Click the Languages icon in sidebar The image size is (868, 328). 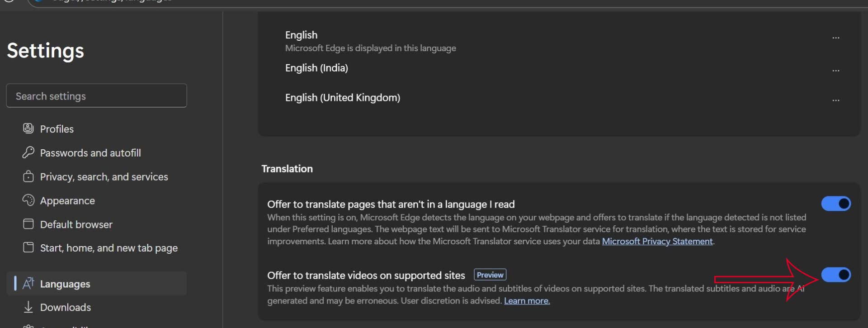pos(28,284)
